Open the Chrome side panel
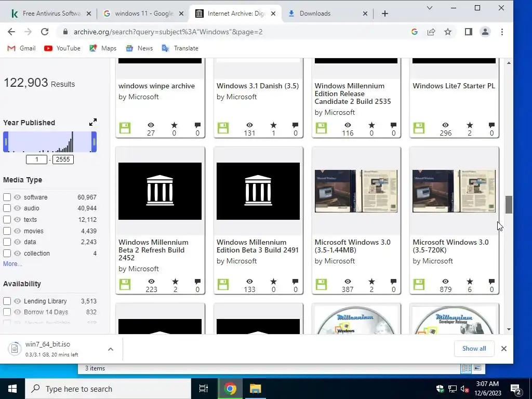Image resolution: width=532 pixels, height=399 pixels. click(469, 32)
